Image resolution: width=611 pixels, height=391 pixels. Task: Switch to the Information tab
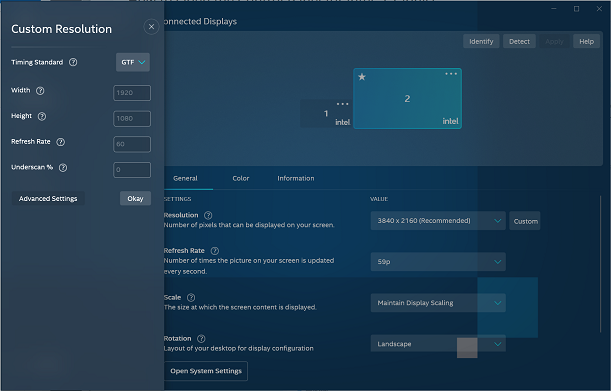[x=296, y=178]
